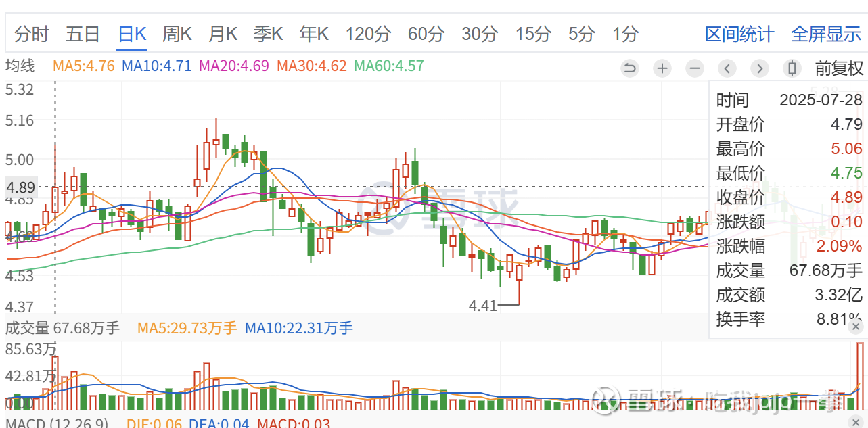Open the 前复权 adjustment dropdown
This screenshot has height=428, width=868.
point(839,68)
